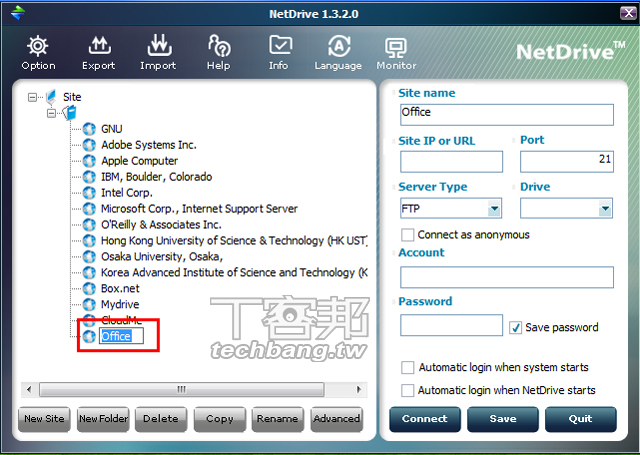Click the Rename button

278,419
